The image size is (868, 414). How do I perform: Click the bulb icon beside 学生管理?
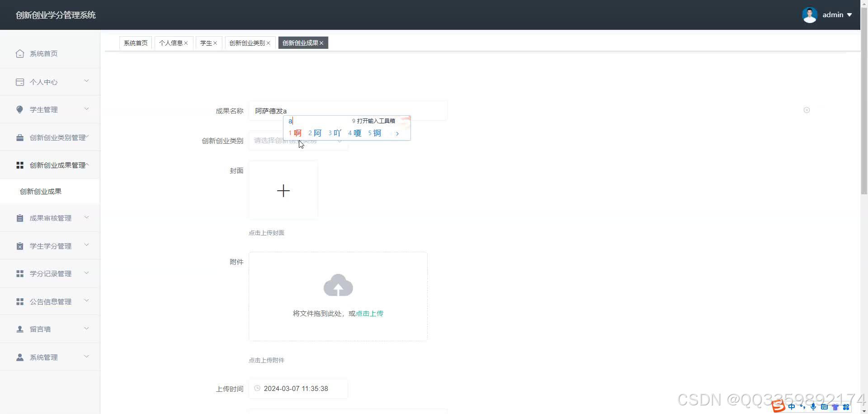(20, 109)
